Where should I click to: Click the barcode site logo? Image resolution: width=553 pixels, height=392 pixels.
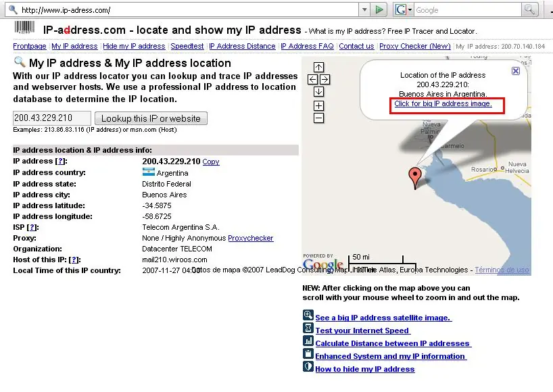pyautogui.click(x=24, y=28)
